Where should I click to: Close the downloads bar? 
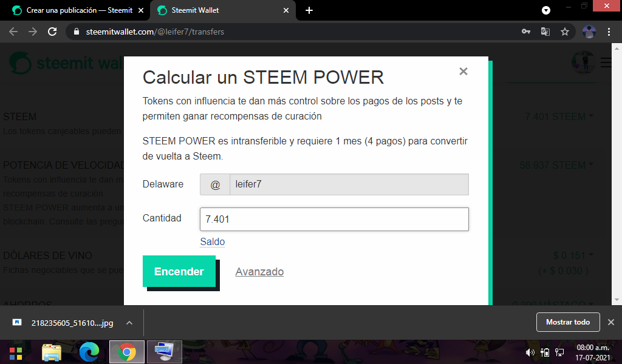click(x=611, y=322)
